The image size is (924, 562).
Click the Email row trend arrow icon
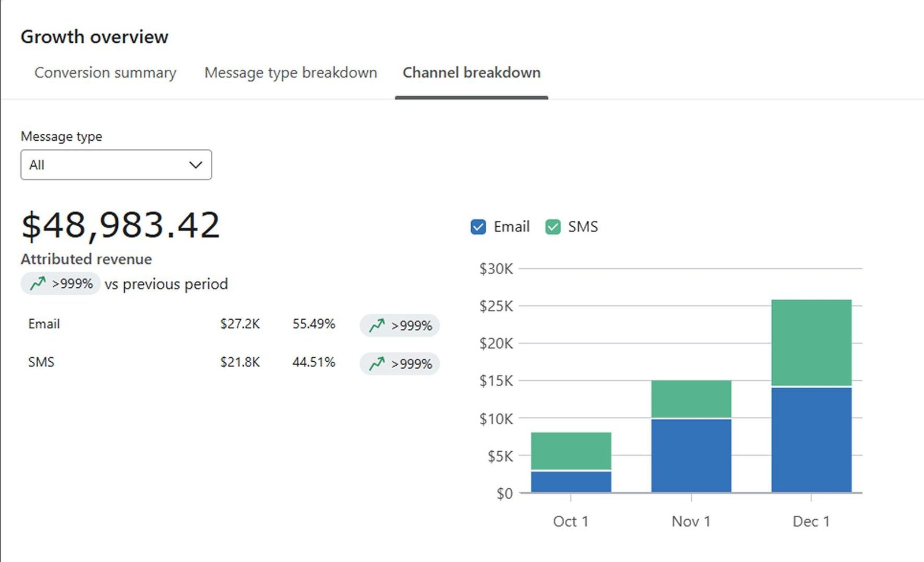coord(377,325)
